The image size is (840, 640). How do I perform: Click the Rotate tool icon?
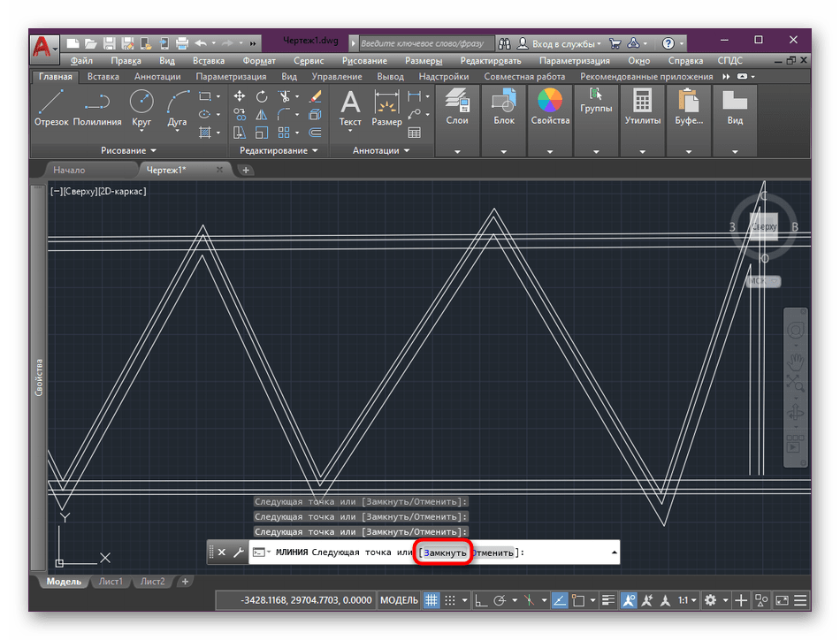[x=262, y=96]
